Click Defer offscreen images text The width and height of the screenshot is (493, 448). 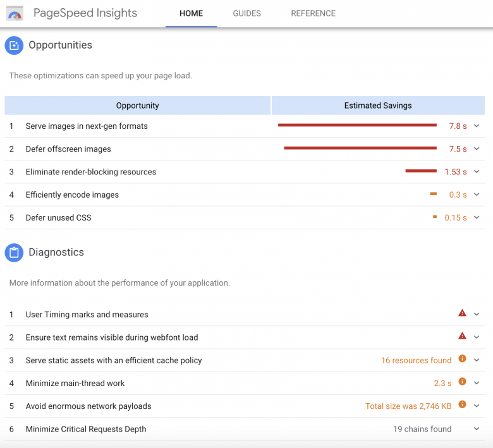point(68,149)
